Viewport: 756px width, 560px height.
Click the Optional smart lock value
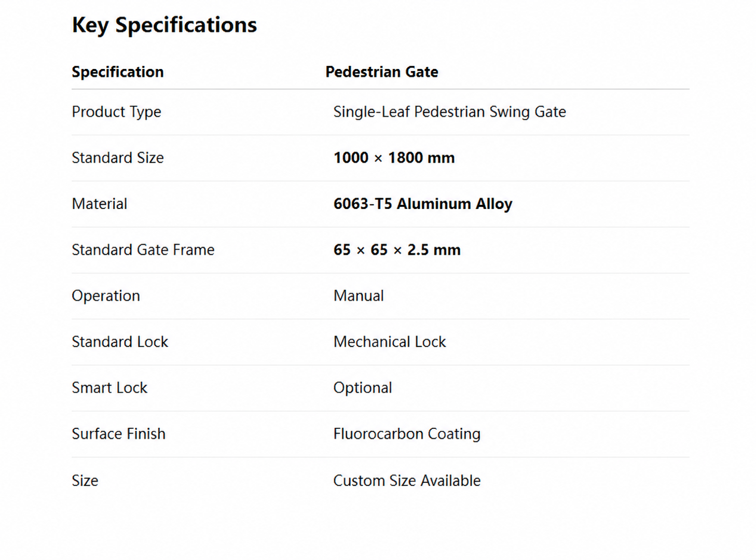(363, 388)
